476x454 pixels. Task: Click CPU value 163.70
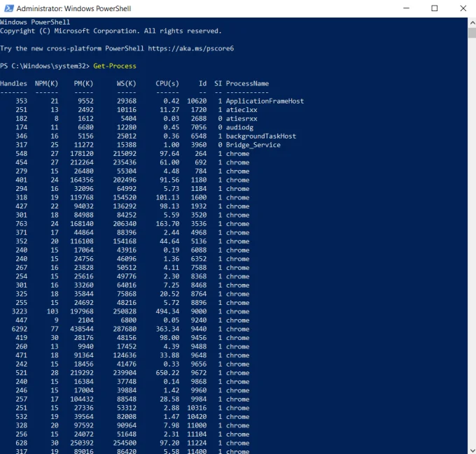click(x=167, y=224)
